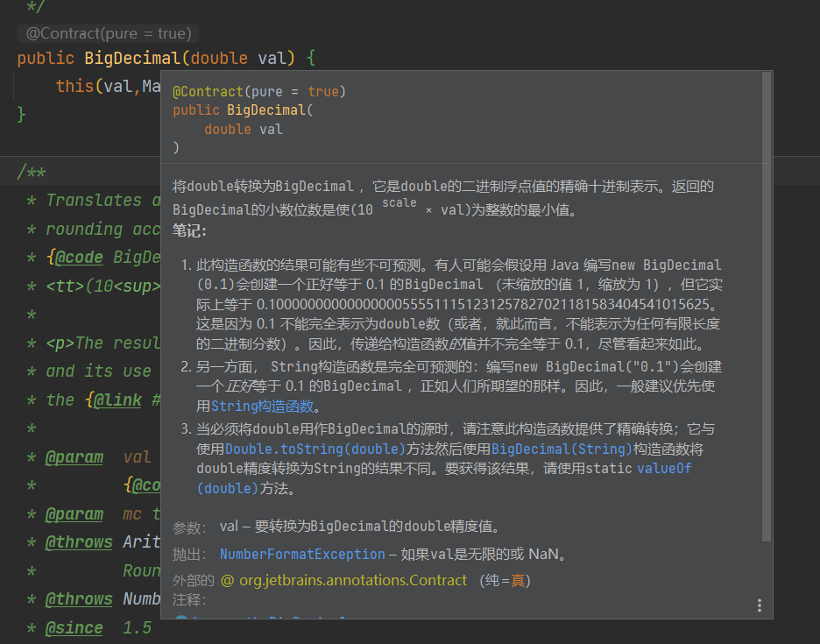Open the String构造函数 link
The image size is (820, 644).
pos(262,406)
